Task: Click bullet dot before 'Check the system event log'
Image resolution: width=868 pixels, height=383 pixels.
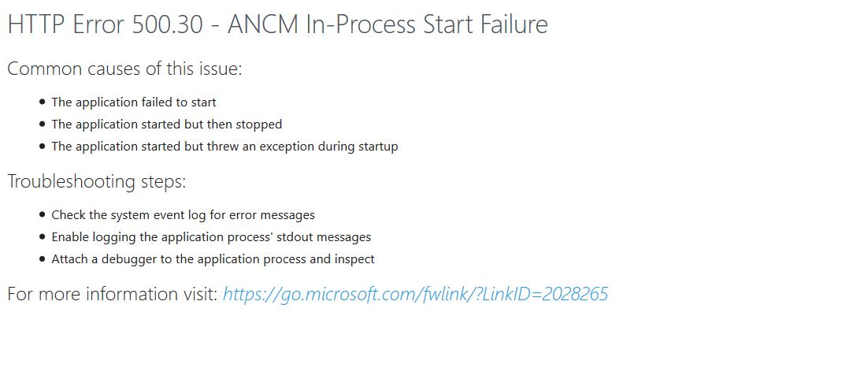Action: (43, 214)
